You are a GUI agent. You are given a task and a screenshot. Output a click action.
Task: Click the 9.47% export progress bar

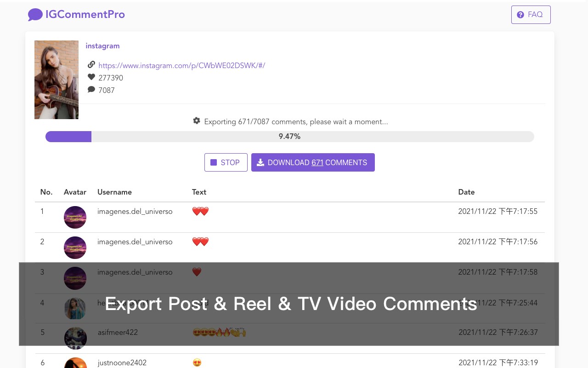pos(289,137)
